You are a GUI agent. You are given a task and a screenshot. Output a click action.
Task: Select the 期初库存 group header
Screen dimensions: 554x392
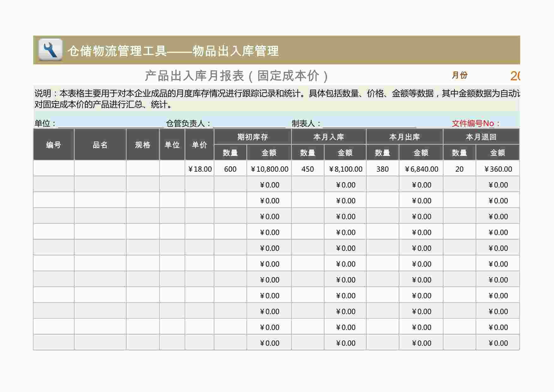(253, 137)
